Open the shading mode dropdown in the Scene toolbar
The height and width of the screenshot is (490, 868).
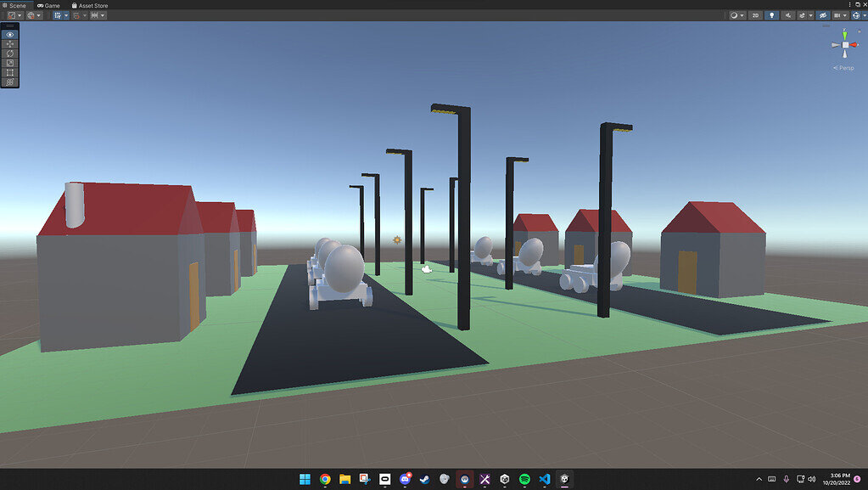[742, 15]
